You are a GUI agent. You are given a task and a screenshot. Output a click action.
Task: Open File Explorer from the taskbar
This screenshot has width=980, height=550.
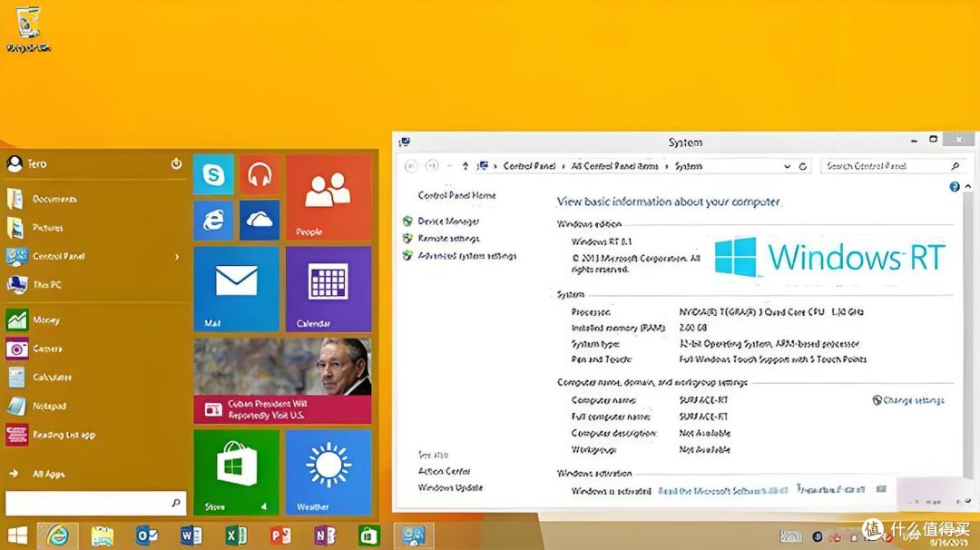(x=102, y=535)
